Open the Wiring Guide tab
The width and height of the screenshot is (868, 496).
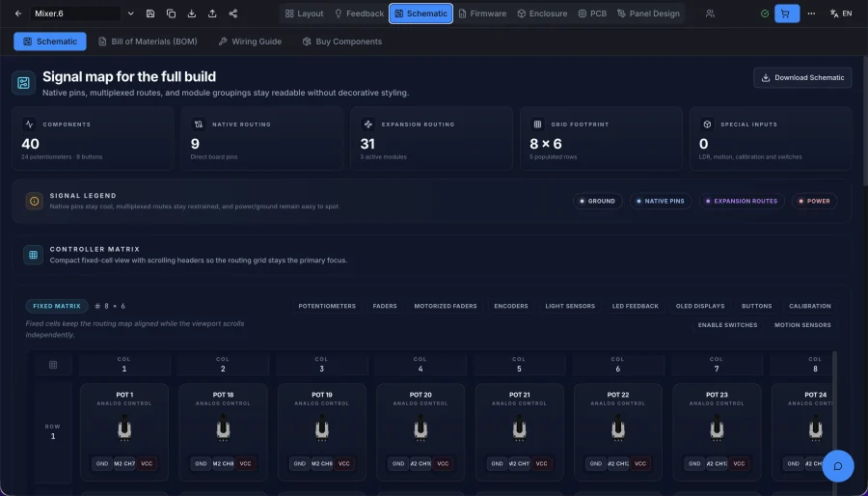[x=250, y=41]
